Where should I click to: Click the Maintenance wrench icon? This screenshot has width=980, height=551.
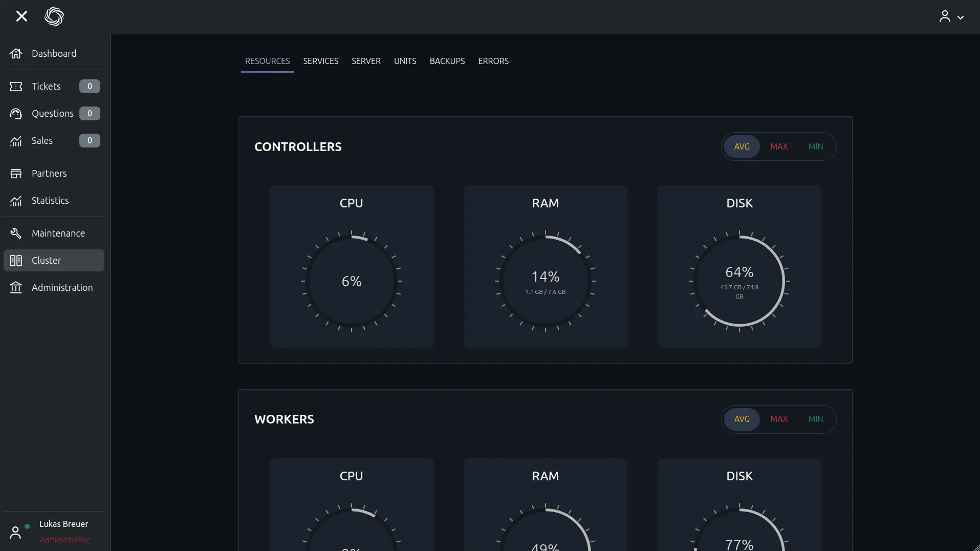coord(16,234)
